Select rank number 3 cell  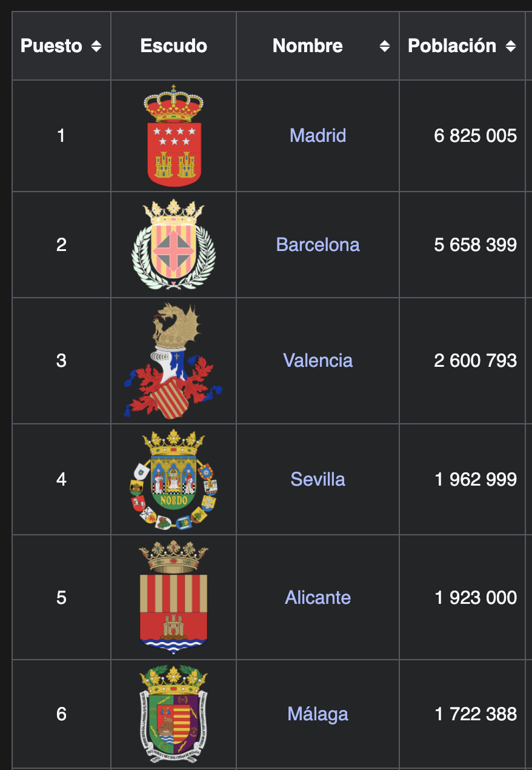pyautogui.click(x=61, y=361)
